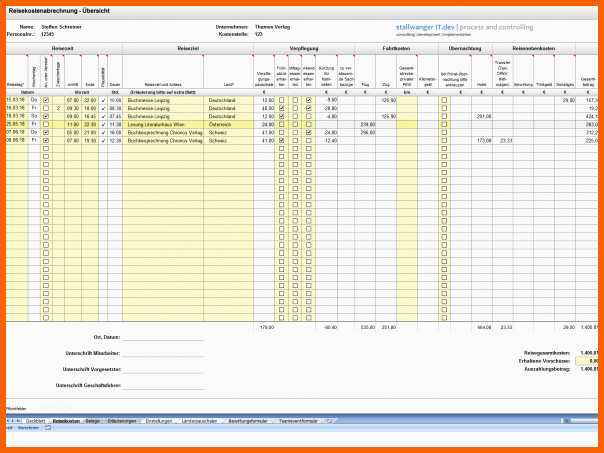Open the stallwanger IT.dev logo link
604x453 pixels.
pos(465,29)
